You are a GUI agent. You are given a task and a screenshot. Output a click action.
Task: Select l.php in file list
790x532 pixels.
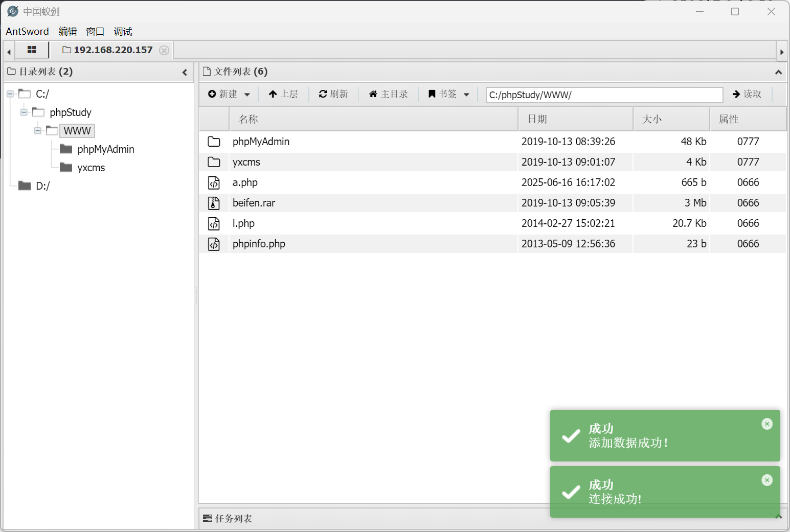point(492,223)
